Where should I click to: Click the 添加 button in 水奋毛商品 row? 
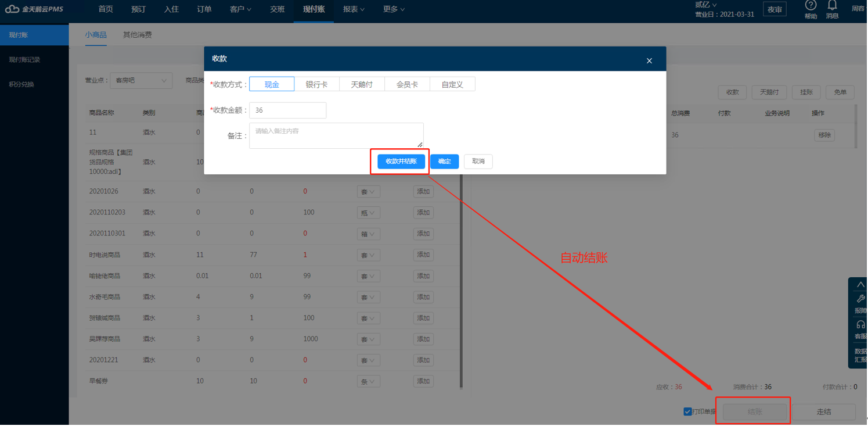(423, 297)
